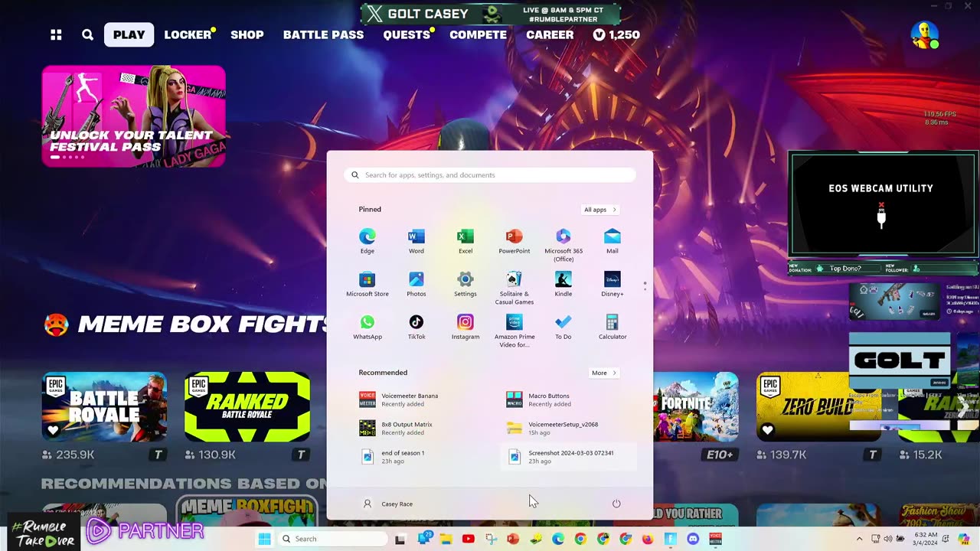Launch Instagram from pinned apps

pos(465,327)
